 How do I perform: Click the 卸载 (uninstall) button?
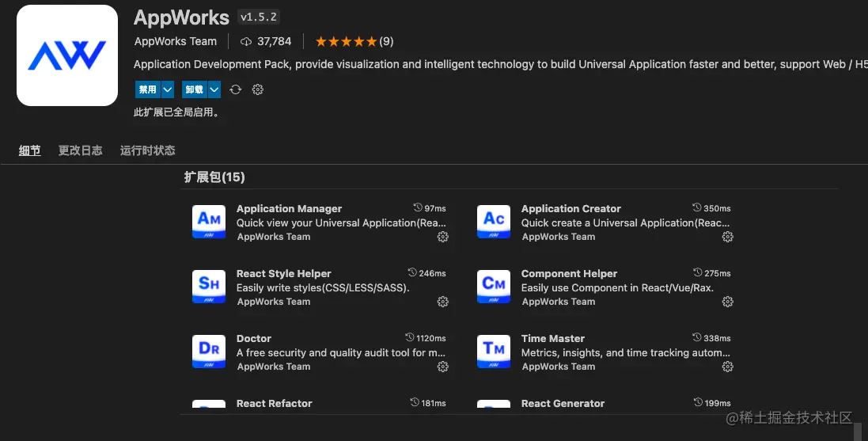[x=195, y=89]
